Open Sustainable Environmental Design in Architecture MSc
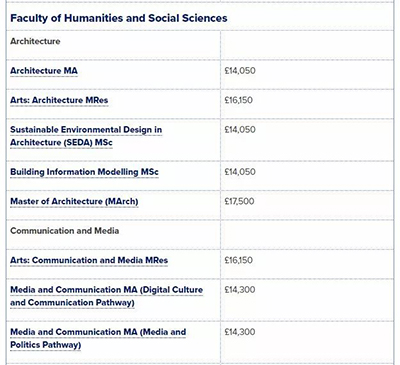This screenshot has width=400, height=365. (86, 136)
